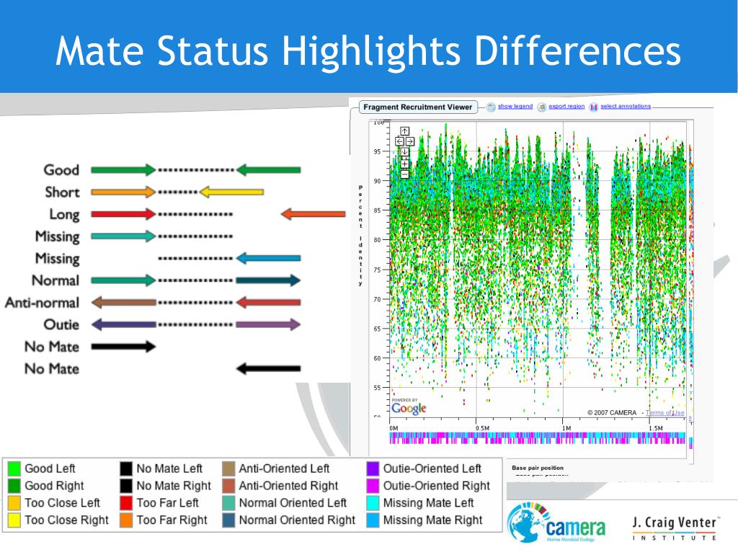Click the Outie-Oriented Left color swatch

point(373,468)
